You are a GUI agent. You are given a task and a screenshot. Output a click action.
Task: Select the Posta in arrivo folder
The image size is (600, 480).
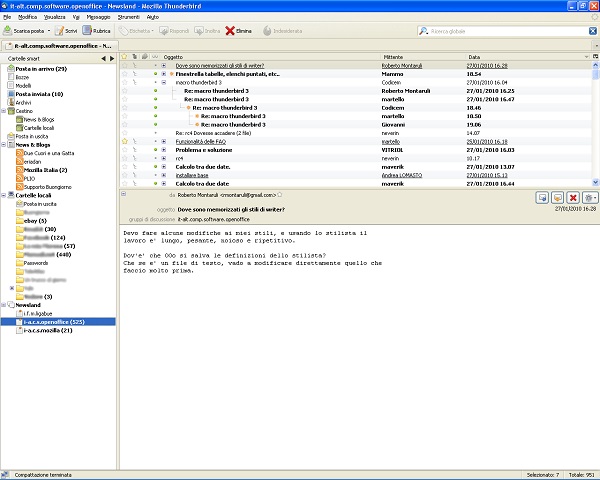pyautogui.click(x=38, y=69)
